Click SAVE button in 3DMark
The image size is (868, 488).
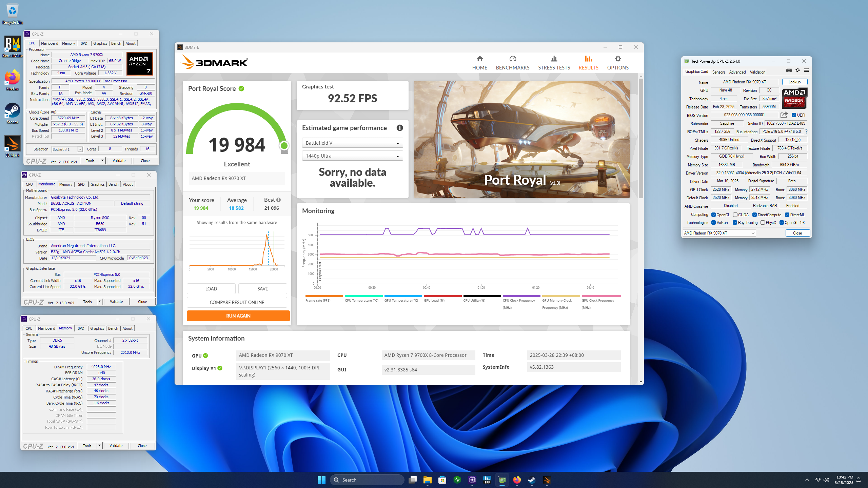pos(262,289)
